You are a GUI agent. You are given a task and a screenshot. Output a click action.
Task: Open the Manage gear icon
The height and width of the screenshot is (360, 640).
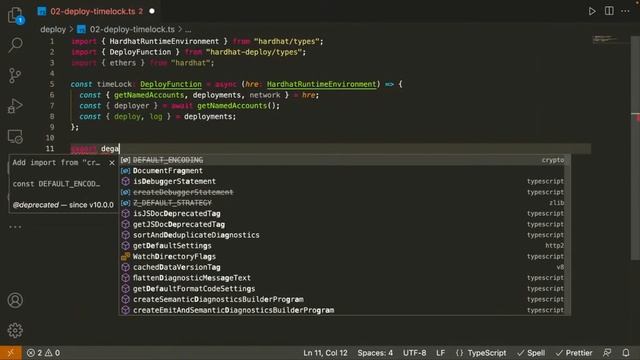tap(15, 330)
